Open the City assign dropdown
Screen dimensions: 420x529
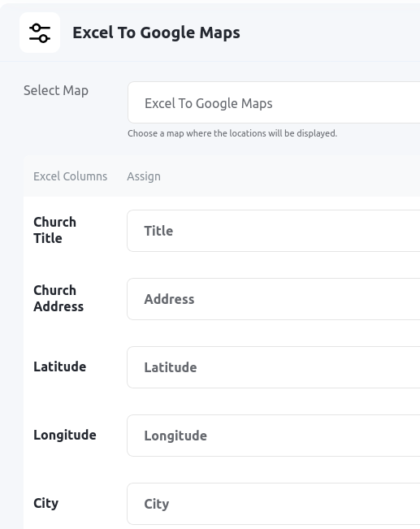coord(273,504)
